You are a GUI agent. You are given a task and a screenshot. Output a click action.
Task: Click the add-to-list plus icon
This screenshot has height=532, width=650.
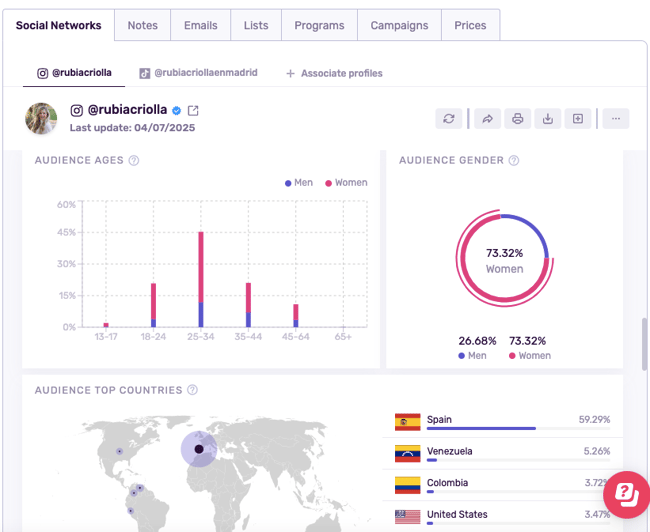[x=578, y=119]
